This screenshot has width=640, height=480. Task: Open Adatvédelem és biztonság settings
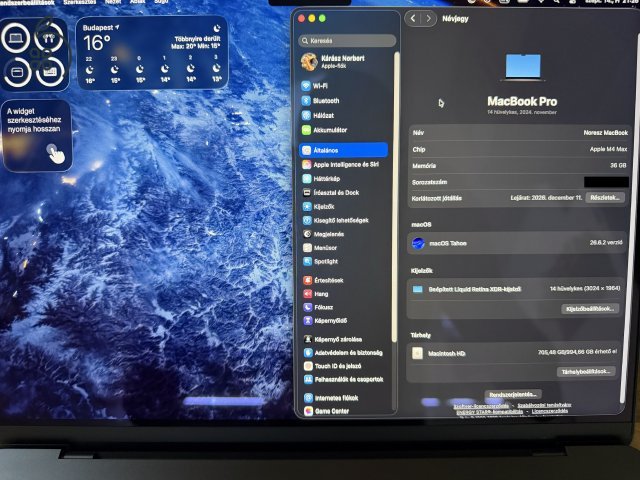(343, 353)
